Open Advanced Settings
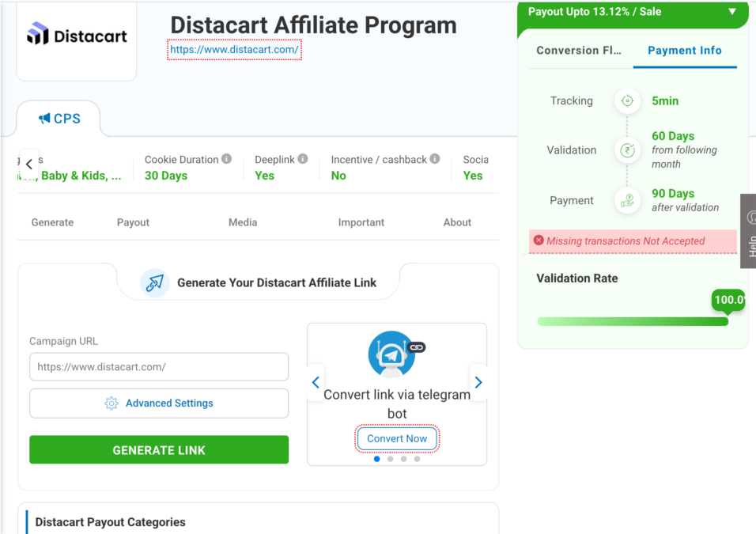Screen dimensions: 756x534 point(159,403)
